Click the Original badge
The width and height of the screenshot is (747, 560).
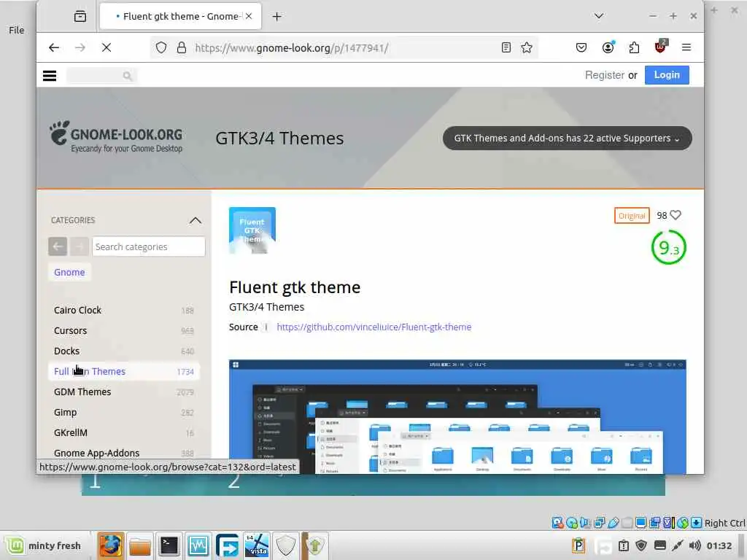click(x=632, y=216)
